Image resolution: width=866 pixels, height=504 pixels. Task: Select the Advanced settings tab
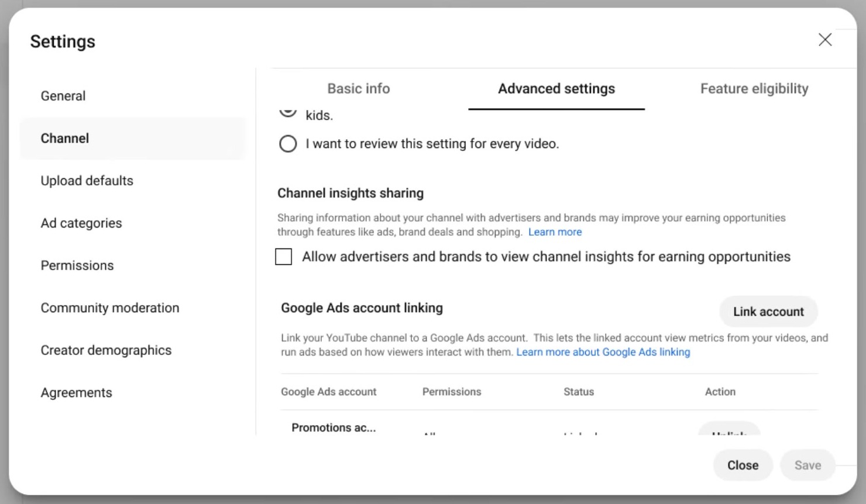tap(556, 89)
